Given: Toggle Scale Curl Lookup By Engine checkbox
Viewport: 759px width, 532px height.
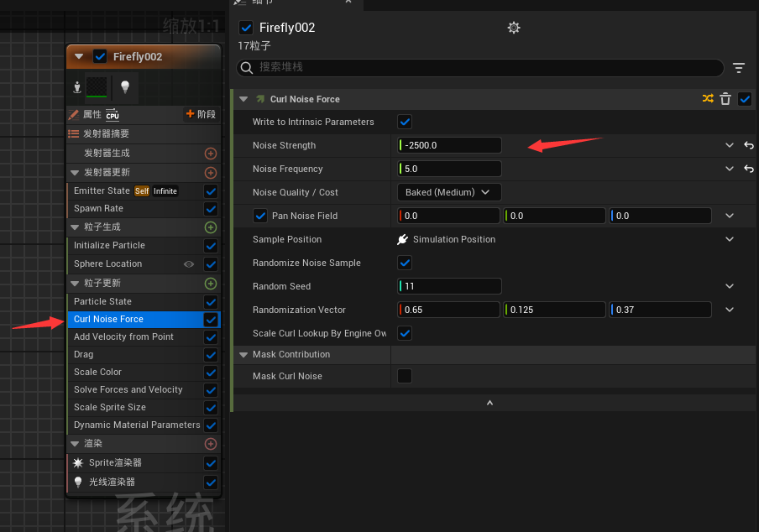Looking at the screenshot, I should point(405,333).
